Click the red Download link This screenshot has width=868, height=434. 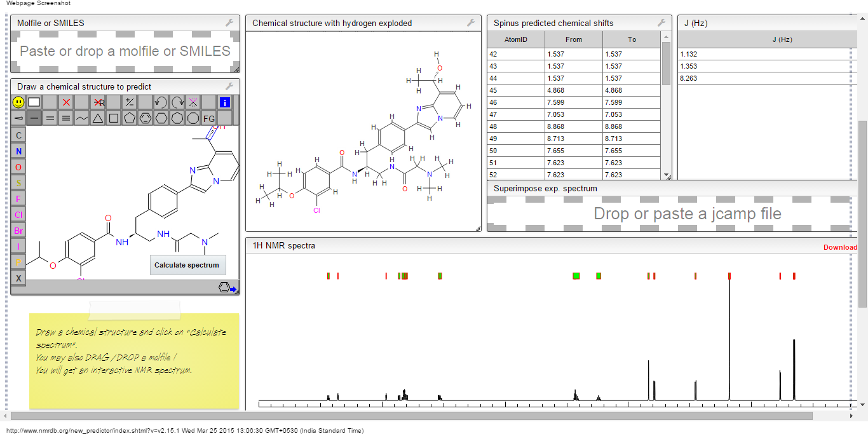(x=840, y=247)
